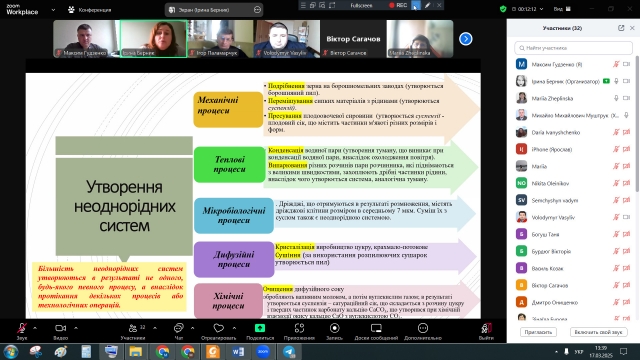
Task: Click microphone icon in Ірина Берник row
Action: point(616,81)
